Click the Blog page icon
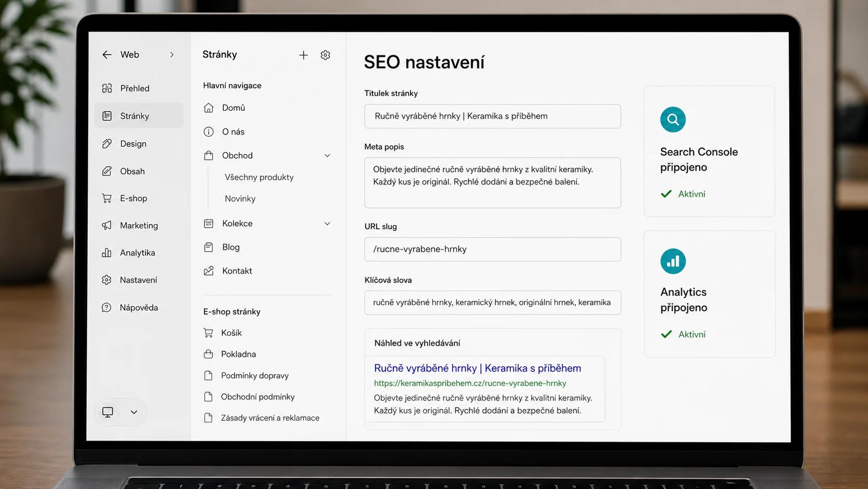This screenshot has width=868, height=489. tap(209, 247)
